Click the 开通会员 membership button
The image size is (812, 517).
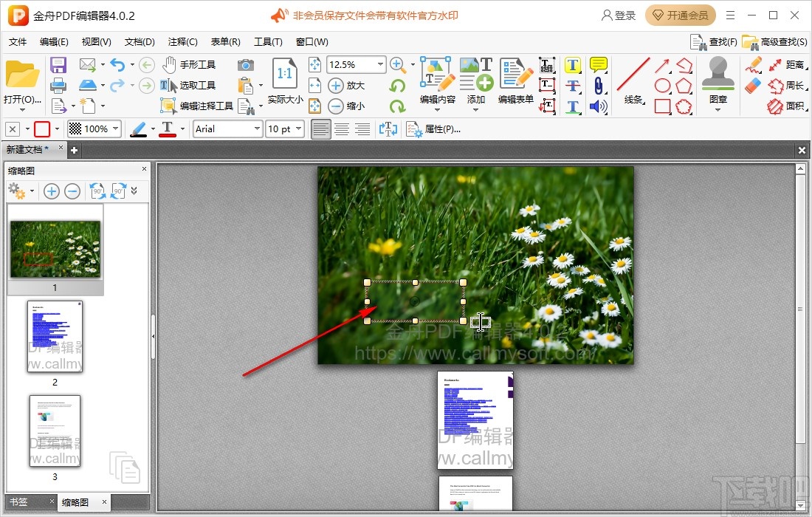pyautogui.click(x=680, y=16)
